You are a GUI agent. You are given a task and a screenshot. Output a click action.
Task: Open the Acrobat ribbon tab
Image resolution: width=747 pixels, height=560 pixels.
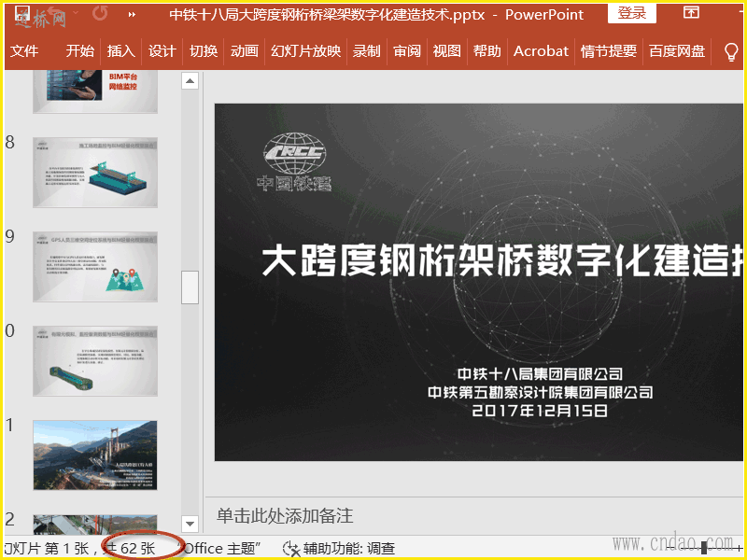(542, 51)
